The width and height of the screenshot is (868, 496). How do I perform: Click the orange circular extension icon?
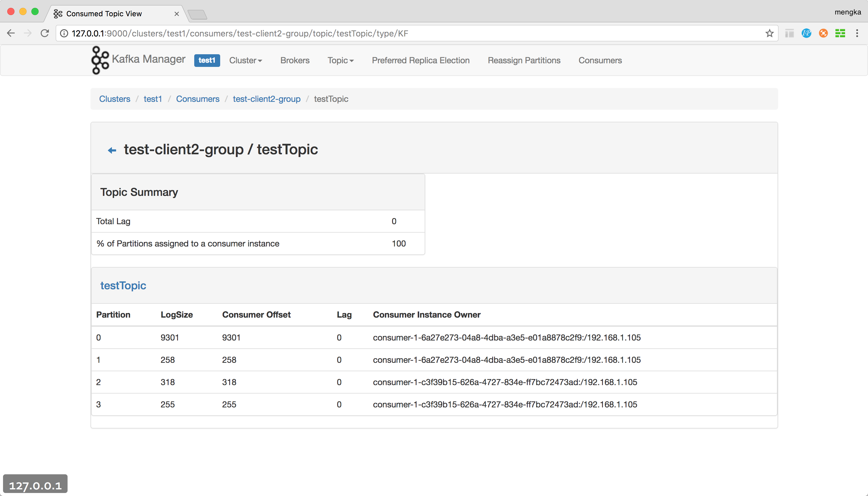click(x=823, y=33)
